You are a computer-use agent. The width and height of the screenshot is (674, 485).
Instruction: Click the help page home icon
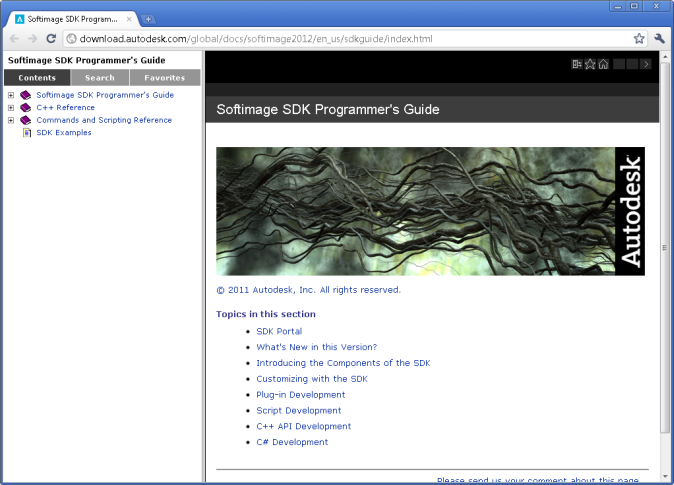[603, 64]
